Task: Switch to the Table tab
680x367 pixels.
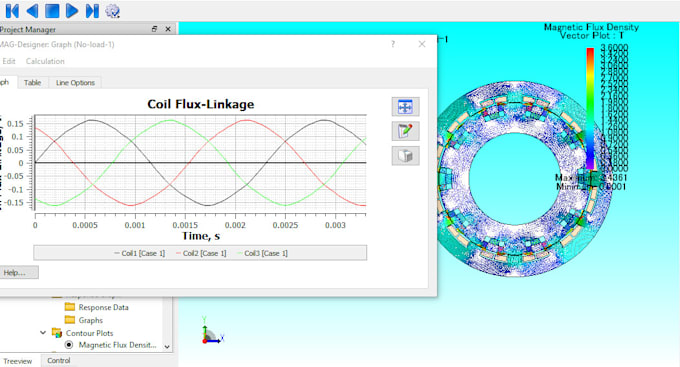Action: [x=33, y=82]
